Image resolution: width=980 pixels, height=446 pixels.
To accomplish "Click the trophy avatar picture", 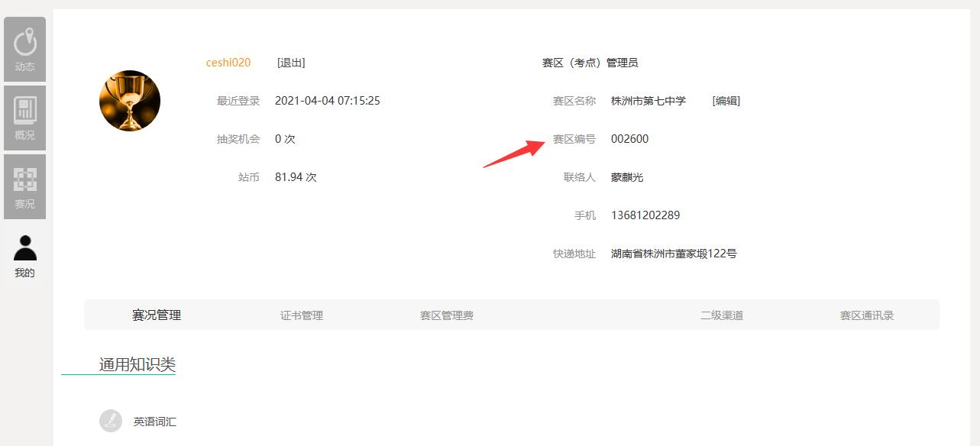I will point(130,101).
